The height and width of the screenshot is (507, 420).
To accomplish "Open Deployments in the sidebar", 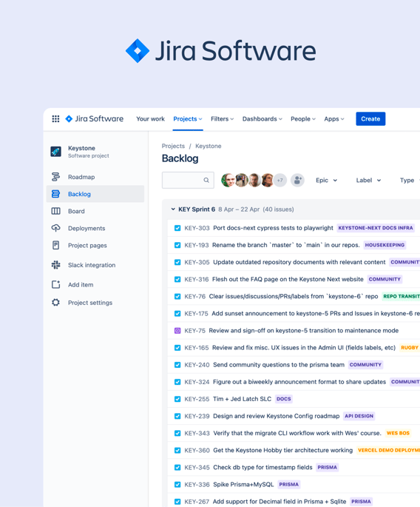I will (87, 228).
